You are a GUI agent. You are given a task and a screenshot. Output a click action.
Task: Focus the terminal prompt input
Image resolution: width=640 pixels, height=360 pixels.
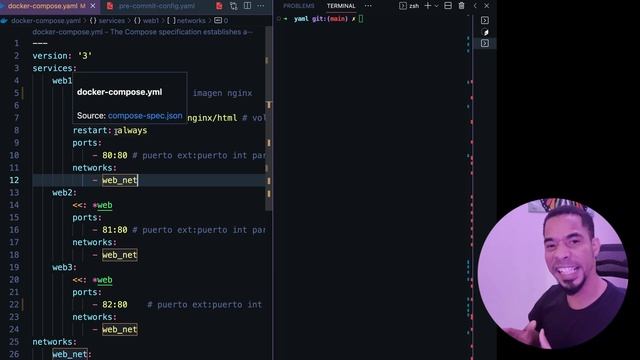[361, 19]
